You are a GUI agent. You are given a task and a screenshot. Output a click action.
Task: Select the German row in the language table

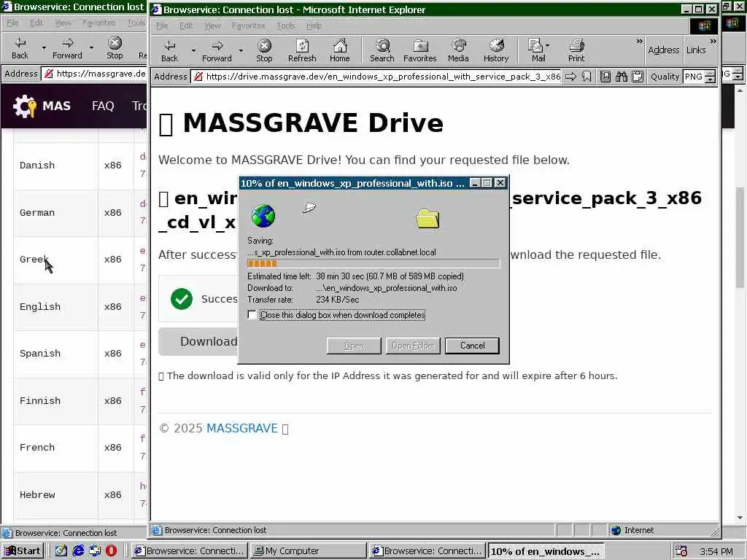[80, 213]
